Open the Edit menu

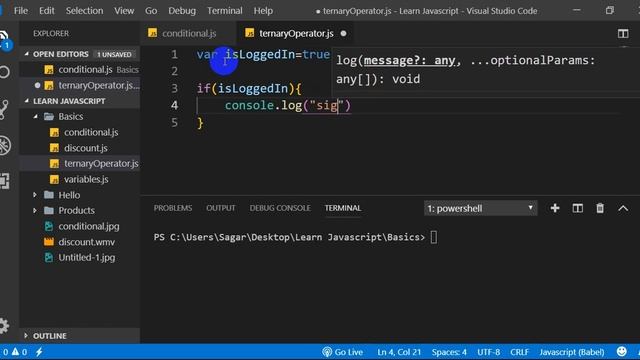point(47,11)
